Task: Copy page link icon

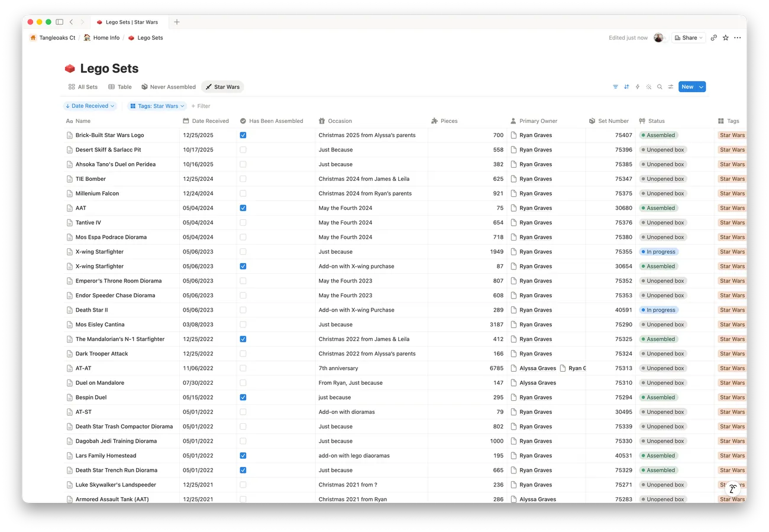Action: point(714,38)
